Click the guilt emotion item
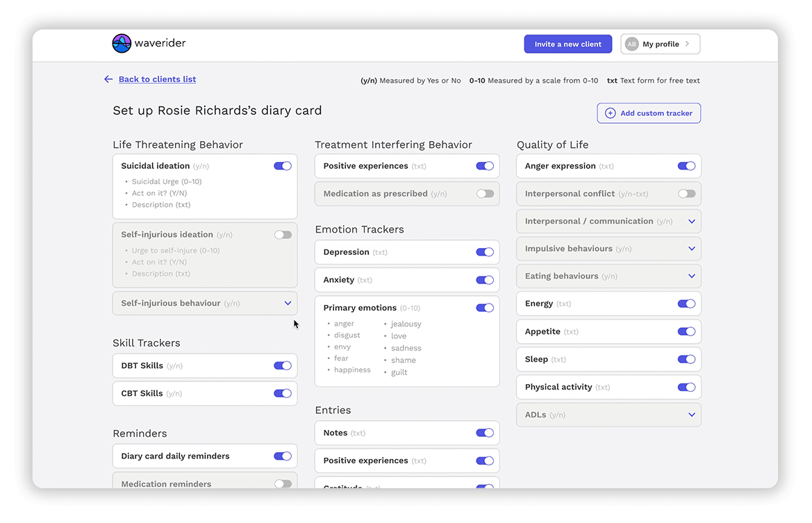Screen dimensions: 812x523 (x=399, y=372)
